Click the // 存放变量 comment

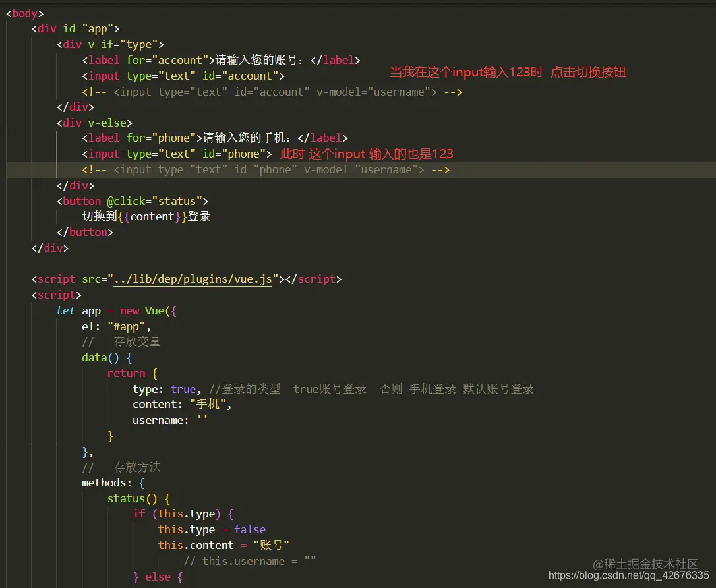point(121,341)
